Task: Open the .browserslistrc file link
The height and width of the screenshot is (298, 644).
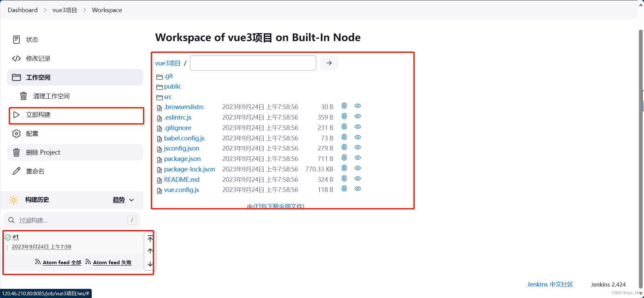Action: tap(184, 107)
